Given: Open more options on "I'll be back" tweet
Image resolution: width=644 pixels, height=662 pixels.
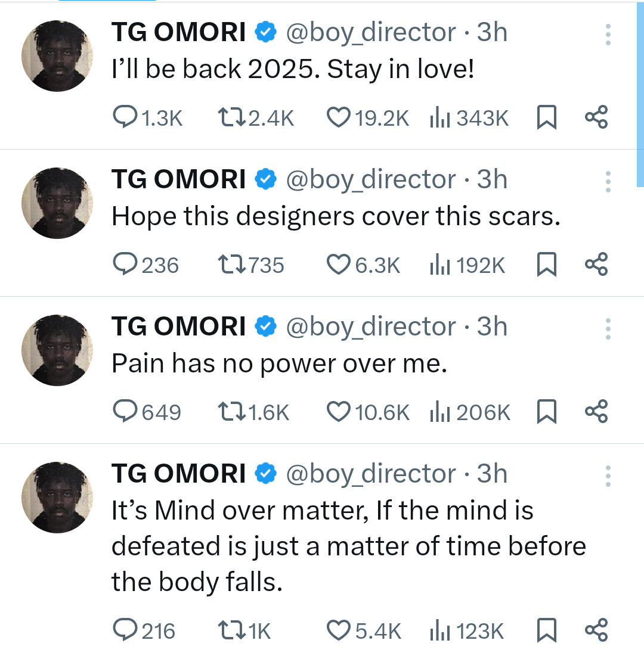Looking at the screenshot, I should click(608, 35).
